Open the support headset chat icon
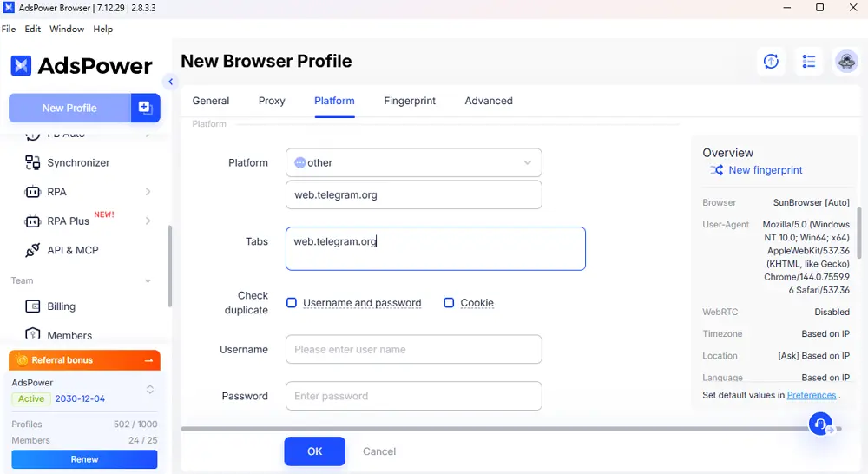Viewport: 868px width, 474px height. pyautogui.click(x=820, y=424)
